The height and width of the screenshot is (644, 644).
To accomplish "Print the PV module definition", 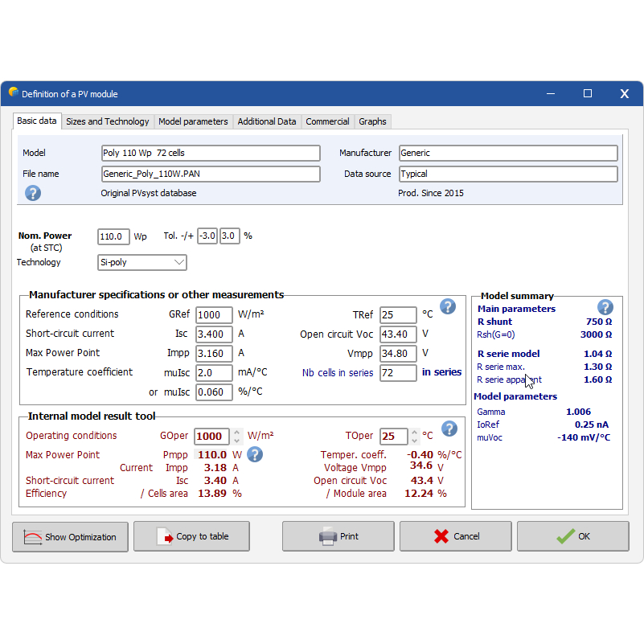I will [338, 537].
